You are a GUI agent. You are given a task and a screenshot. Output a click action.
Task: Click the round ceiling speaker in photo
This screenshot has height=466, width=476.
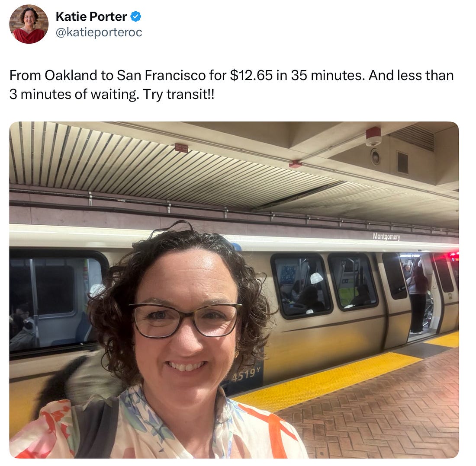pyautogui.click(x=376, y=157)
